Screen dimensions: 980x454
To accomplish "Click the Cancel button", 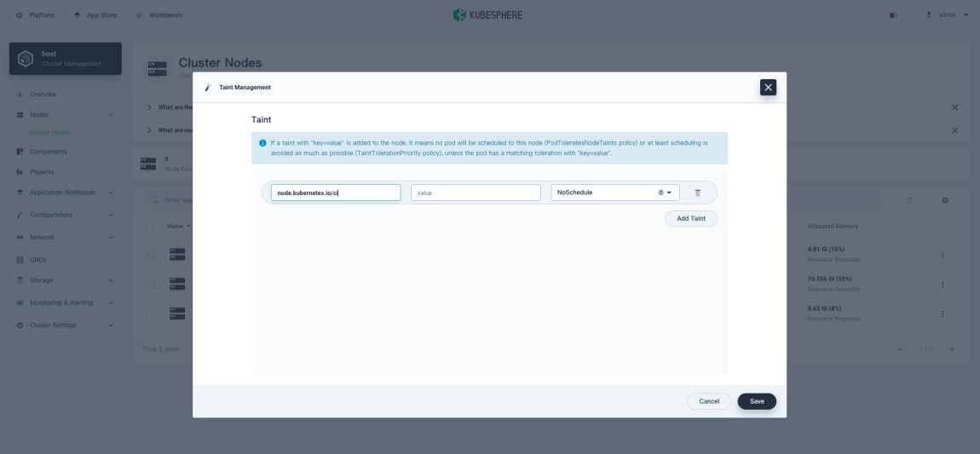I will coord(709,401).
